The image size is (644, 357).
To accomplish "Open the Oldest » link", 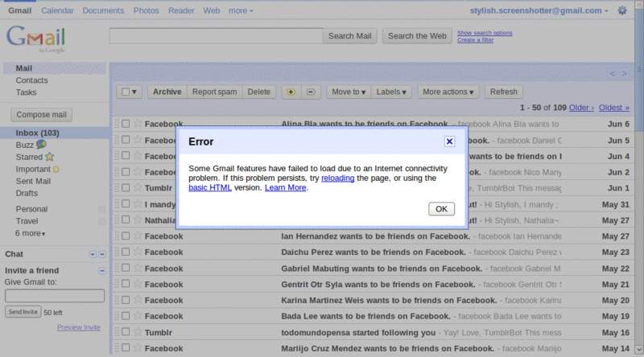I will [613, 108].
